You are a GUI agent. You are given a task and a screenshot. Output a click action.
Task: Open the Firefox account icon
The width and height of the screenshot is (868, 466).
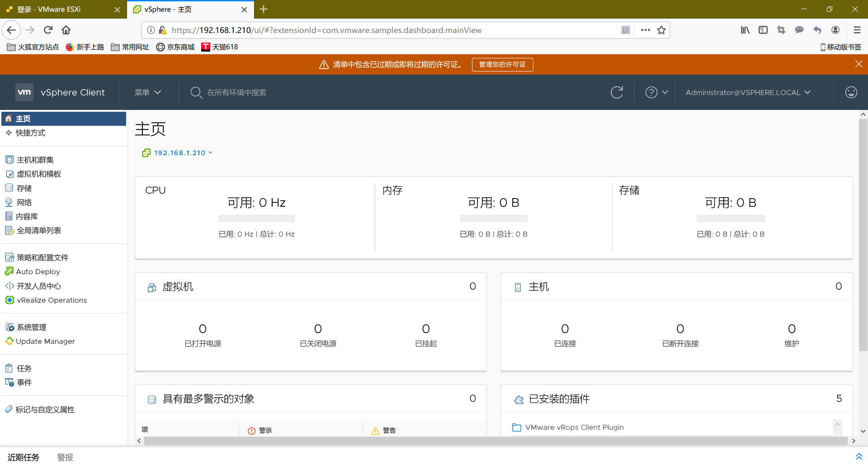pyautogui.click(x=835, y=30)
